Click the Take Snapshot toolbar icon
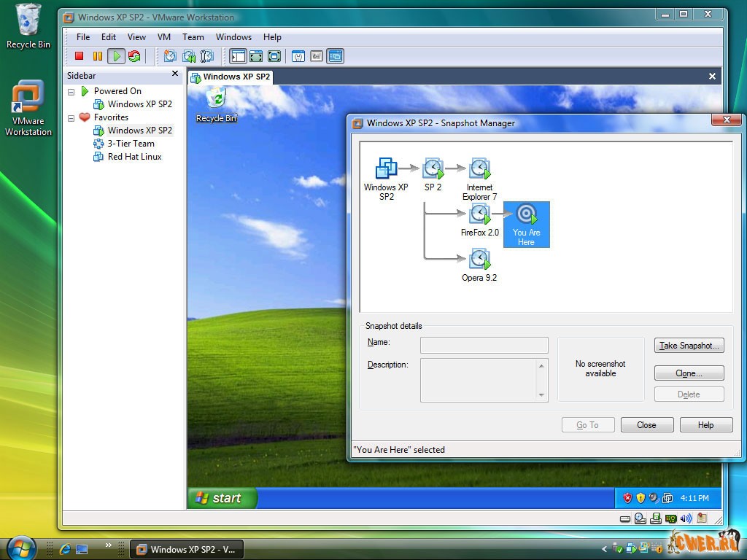The height and width of the screenshot is (560, 747). 170,56
